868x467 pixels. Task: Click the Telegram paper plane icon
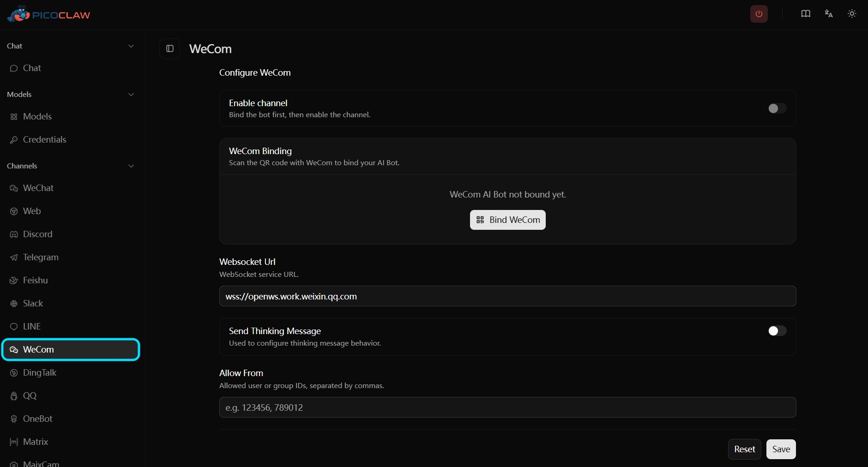(14, 257)
